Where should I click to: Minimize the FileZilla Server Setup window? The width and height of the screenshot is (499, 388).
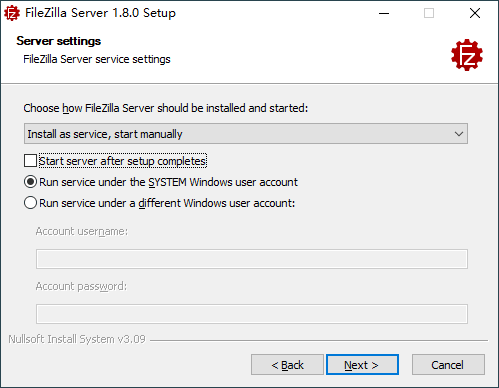384,13
